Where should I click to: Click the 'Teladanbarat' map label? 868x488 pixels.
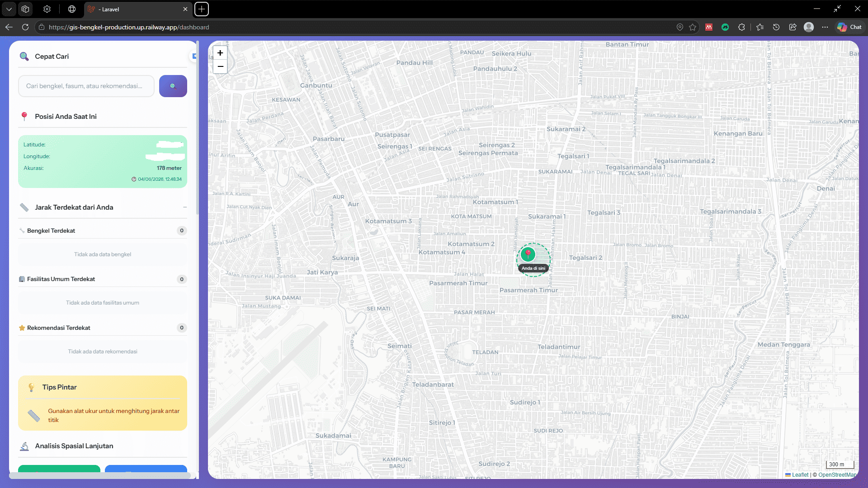(433, 385)
